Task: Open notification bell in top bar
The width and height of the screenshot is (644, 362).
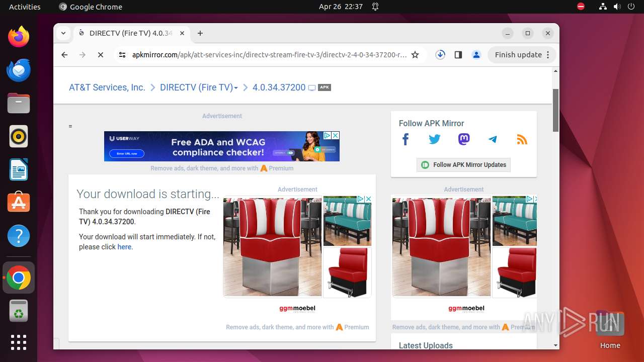Action: click(375, 7)
